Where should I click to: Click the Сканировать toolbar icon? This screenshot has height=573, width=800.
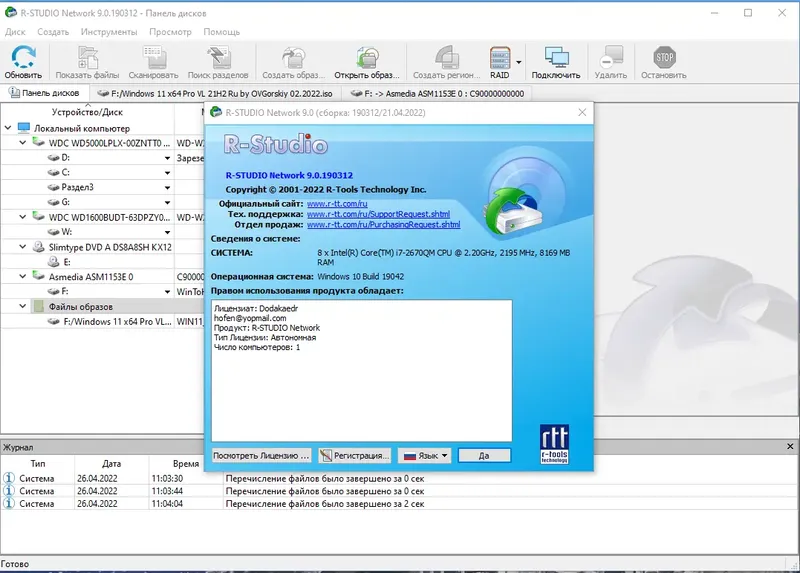[153, 61]
